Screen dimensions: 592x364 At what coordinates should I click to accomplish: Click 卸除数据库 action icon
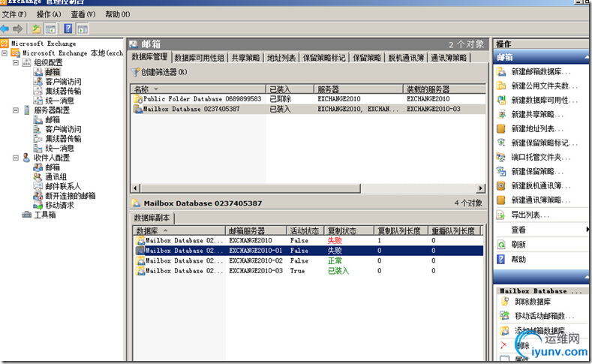coord(505,301)
